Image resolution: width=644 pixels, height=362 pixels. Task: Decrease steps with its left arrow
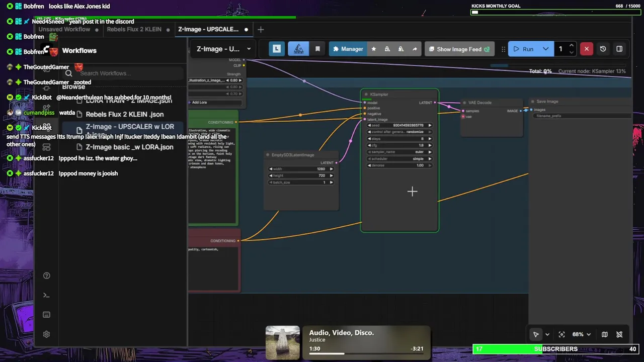pos(370,139)
